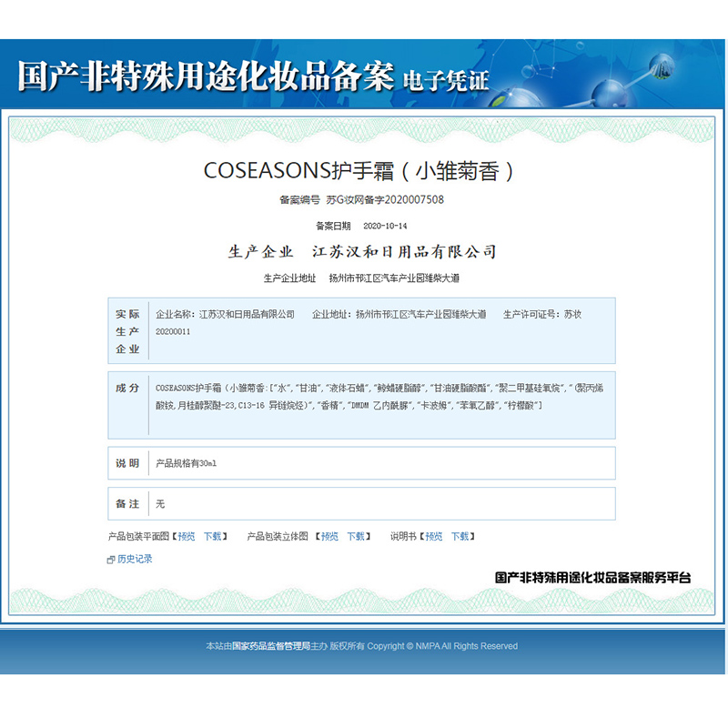Image resolution: width=728 pixels, height=728 pixels.
Task: Click the 产品规格有30ml description text
Action: click(x=187, y=463)
